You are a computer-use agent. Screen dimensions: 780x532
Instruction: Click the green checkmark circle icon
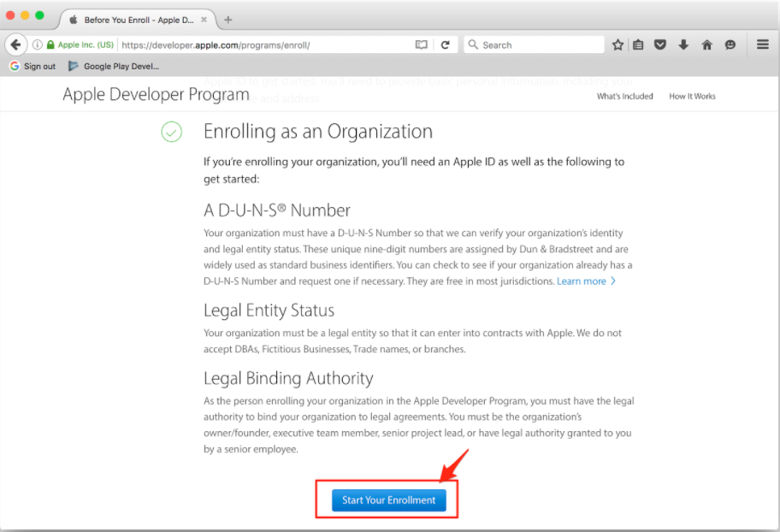tap(172, 132)
